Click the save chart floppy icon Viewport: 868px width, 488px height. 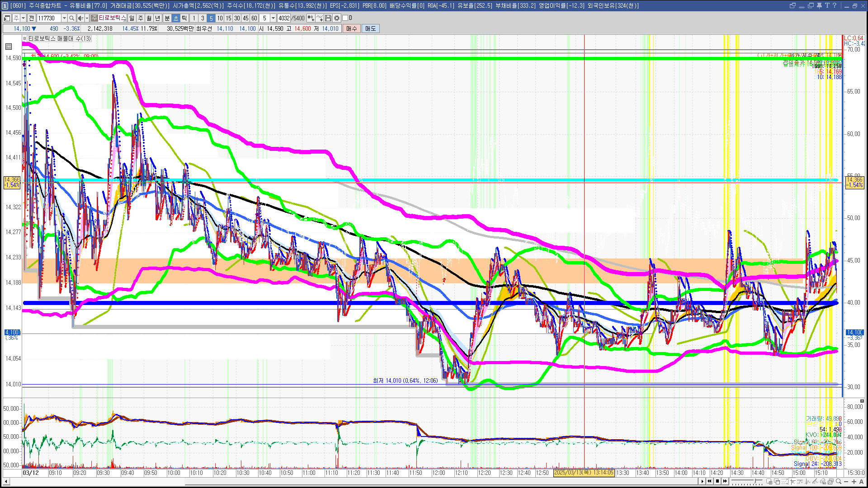click(328, 18)
